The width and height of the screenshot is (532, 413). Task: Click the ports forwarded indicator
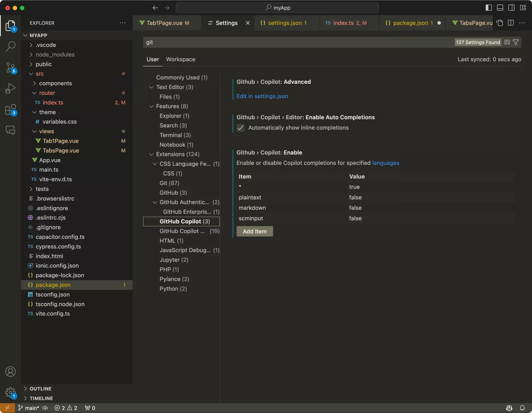click(90, 408)
